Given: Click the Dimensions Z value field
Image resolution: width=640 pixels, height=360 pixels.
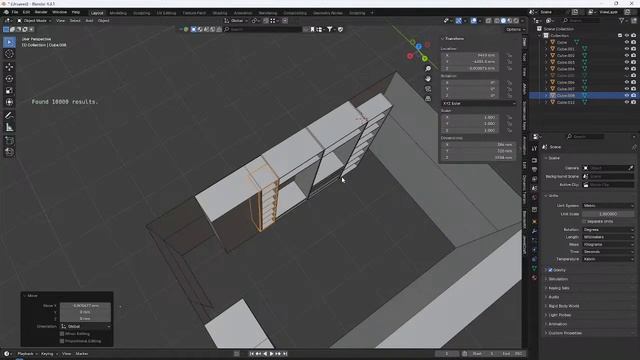Looking at the screenshot, I should (x=478, y=157).
